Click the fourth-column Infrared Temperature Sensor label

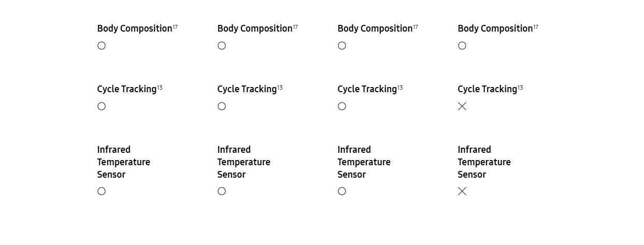tap(484, 162)
